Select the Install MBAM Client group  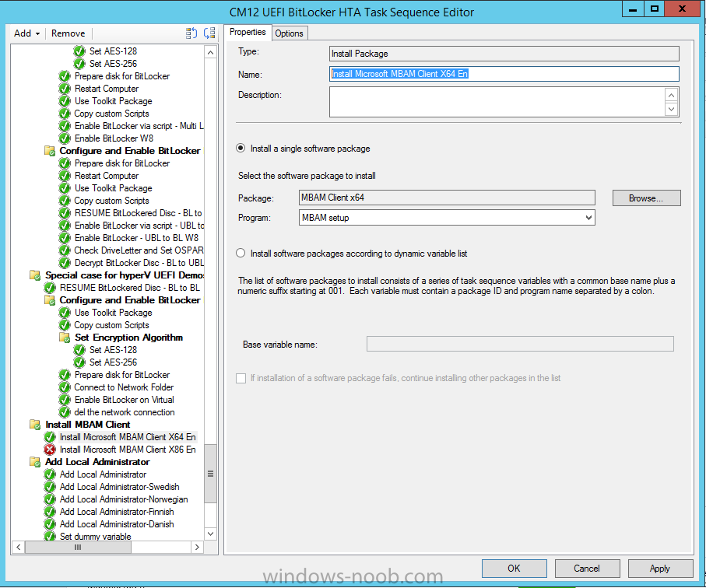[x=88, y=424]
